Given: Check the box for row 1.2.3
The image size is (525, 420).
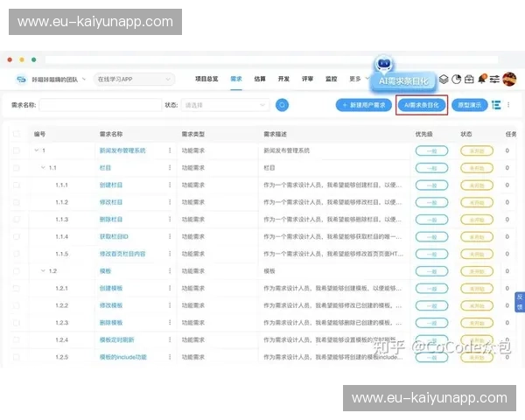Looking at the screenshot, I should [x=17, y=323].
